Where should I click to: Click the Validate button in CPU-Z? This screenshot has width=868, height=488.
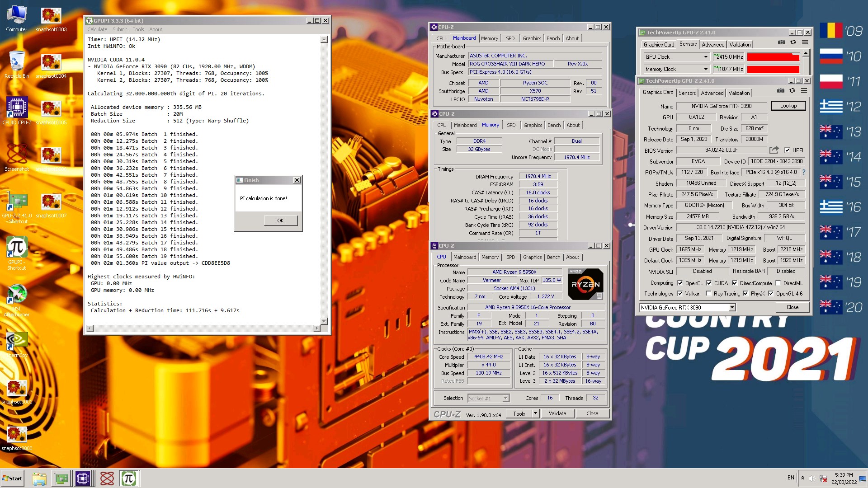click(x=557, y=413)
